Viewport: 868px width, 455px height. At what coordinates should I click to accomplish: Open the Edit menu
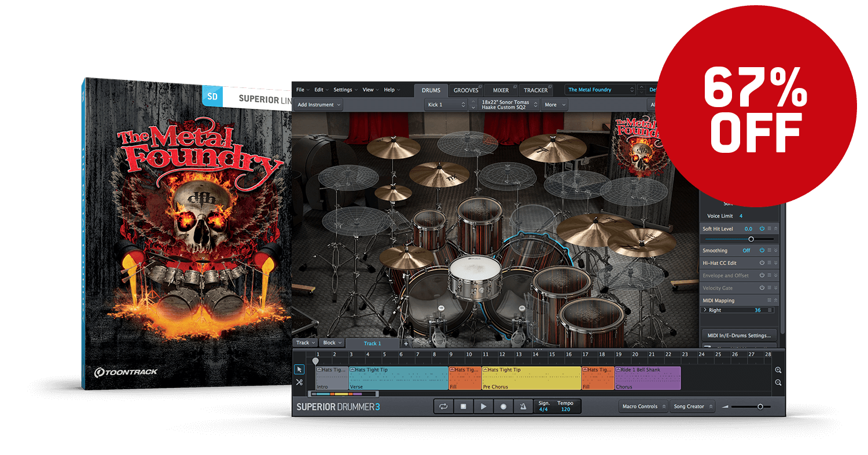322,90
